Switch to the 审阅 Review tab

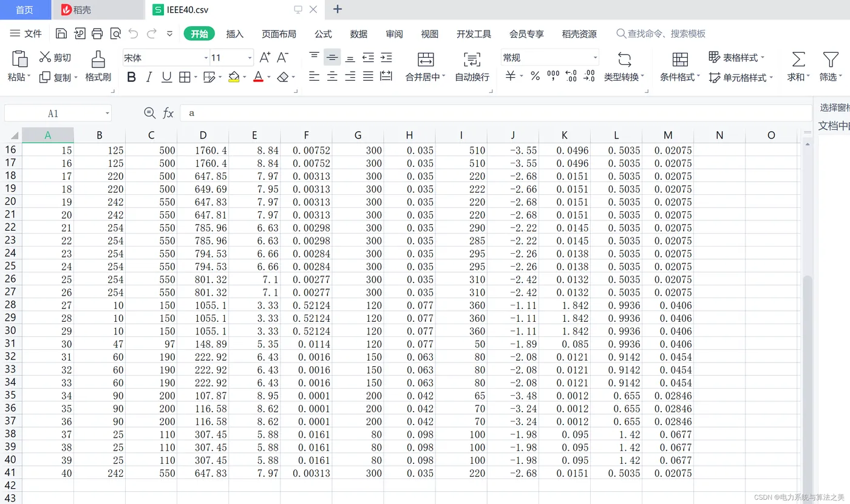pos(394,34)
